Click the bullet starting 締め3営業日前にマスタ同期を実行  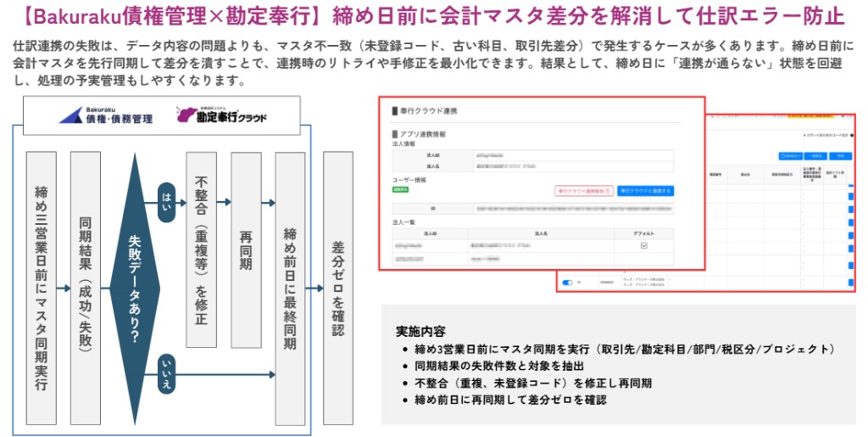625,349
